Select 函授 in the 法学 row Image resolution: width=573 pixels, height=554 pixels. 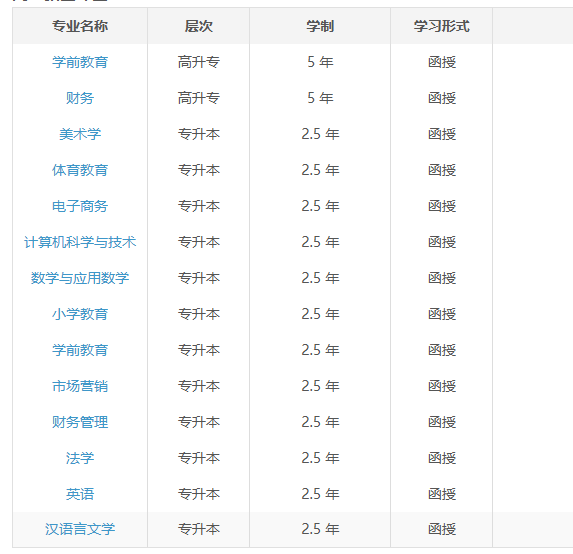442,458
